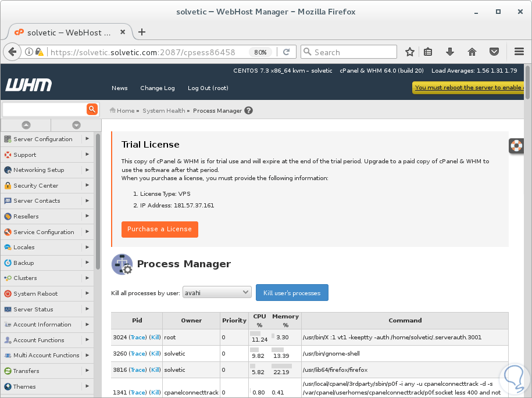This screenshot has width=532, height=398.
Task: Collapse all sidebar categories with up arrow
Action: 26,125
